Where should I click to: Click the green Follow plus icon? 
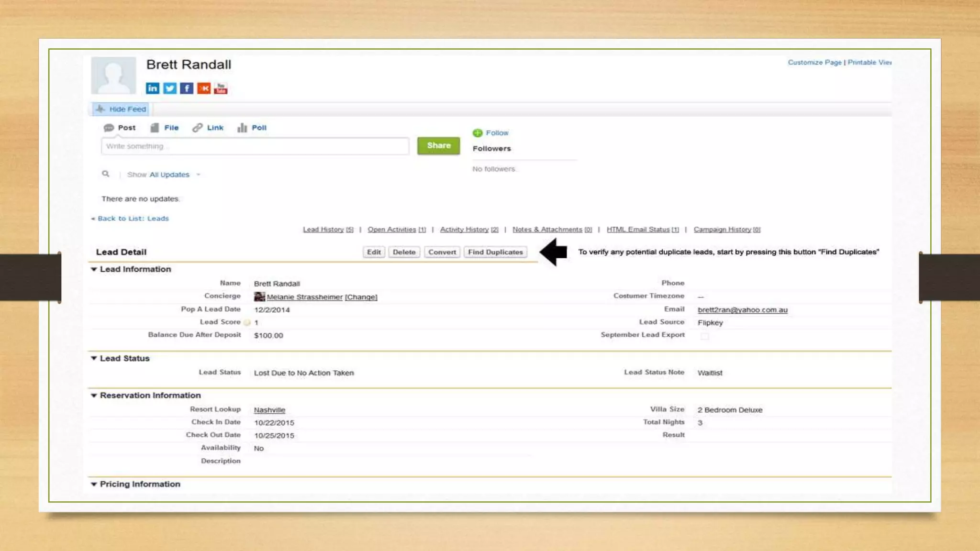click(478, 133)
